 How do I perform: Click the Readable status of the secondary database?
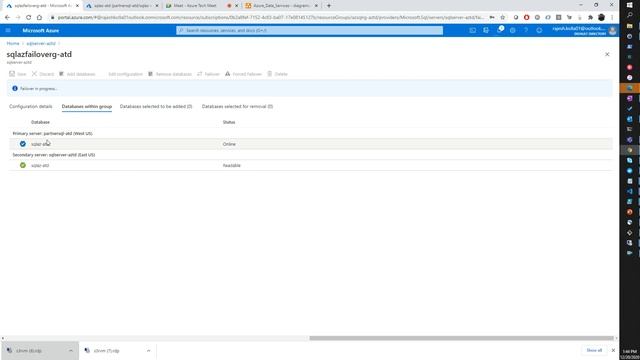231,165
